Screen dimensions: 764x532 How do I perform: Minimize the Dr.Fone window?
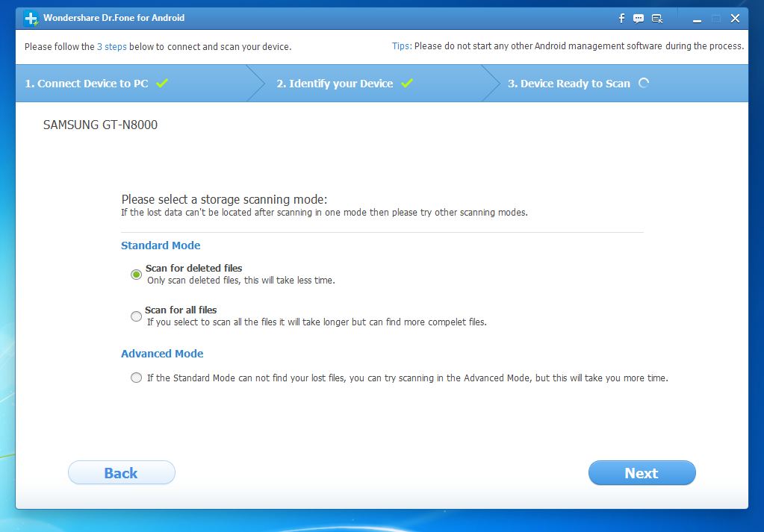[698, 19]
